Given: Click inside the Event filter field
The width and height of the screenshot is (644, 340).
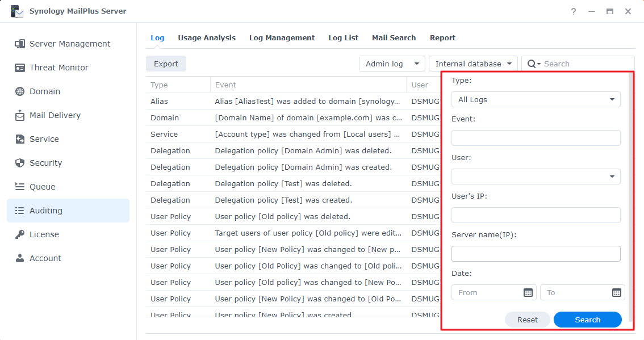Looking at the screenshot, I should coord(536,137).
